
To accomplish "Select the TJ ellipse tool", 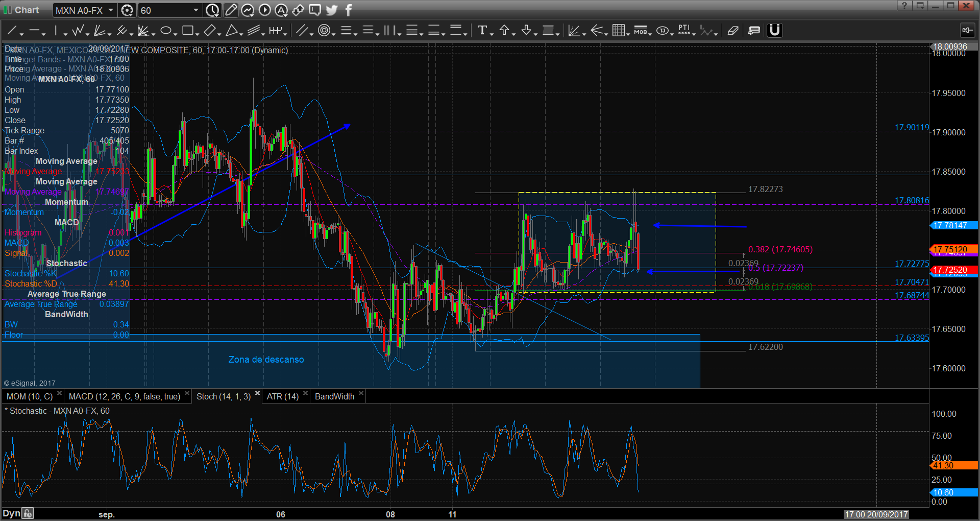I will click(x=663, y=31).
